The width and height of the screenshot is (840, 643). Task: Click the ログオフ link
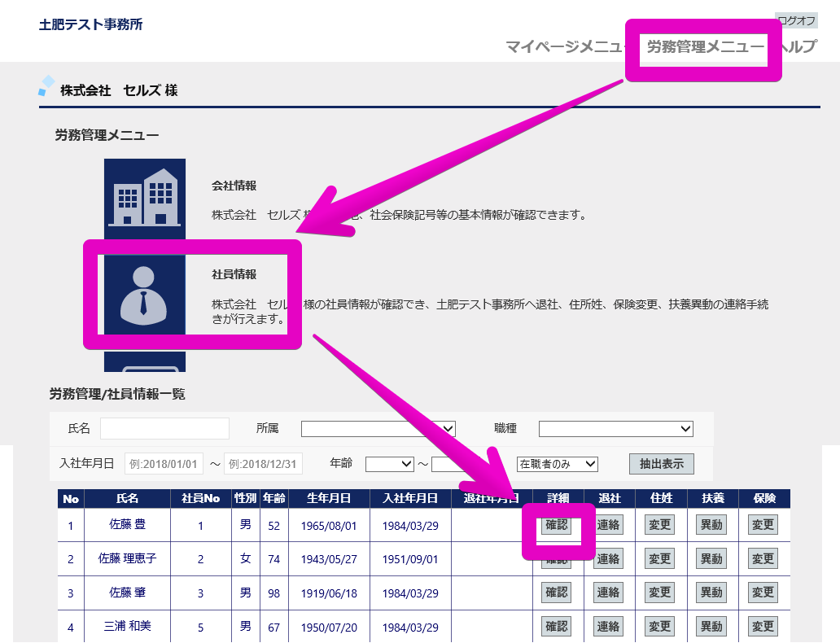coord(796,20)
